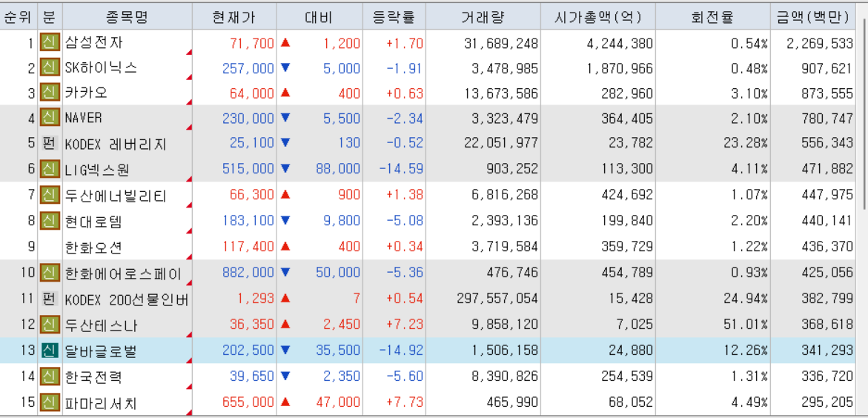Select the 달바글로벌 stock name

tap(101, 351)
